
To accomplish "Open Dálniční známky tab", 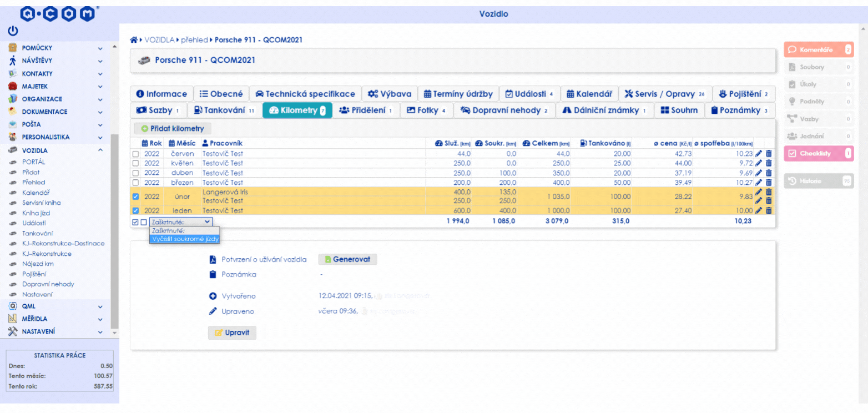I will coord(605,110).
